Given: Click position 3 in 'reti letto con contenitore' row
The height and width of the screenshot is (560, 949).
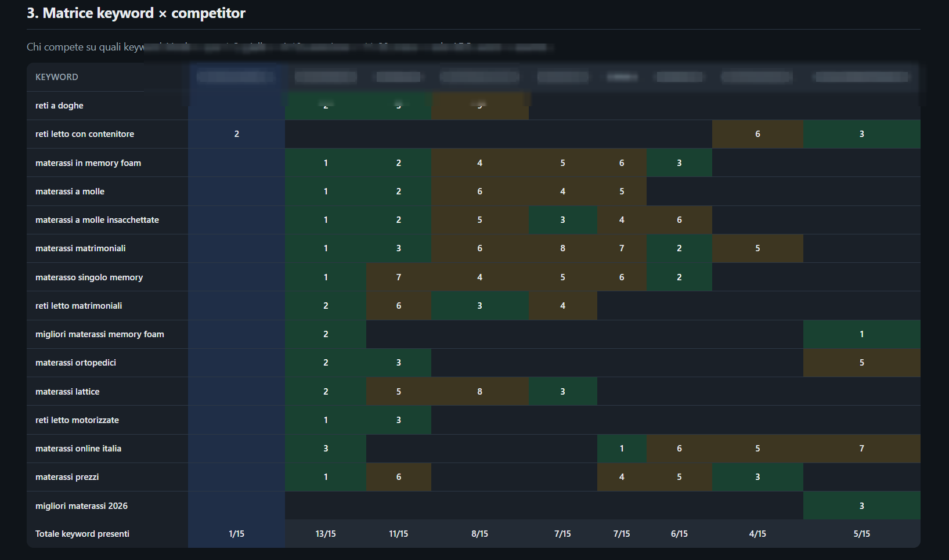Looking at the screenshot, I should click(862, 134).
